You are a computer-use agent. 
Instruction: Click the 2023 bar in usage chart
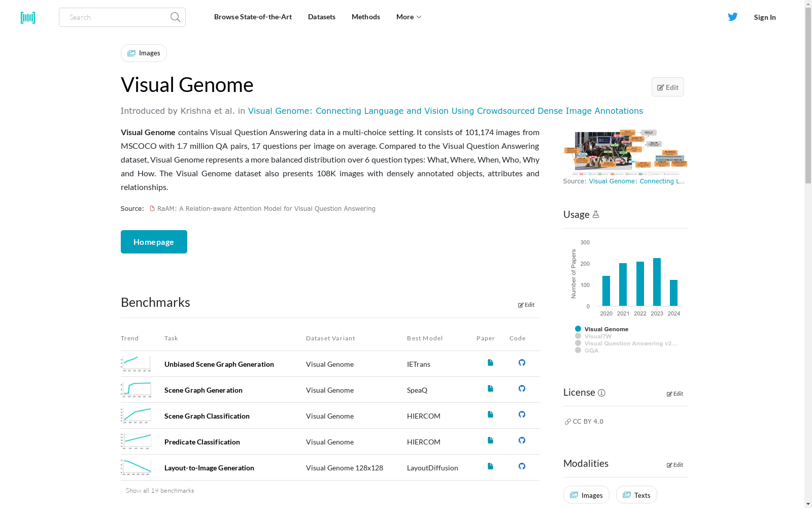pyautogui.click(x=657, y=282)
